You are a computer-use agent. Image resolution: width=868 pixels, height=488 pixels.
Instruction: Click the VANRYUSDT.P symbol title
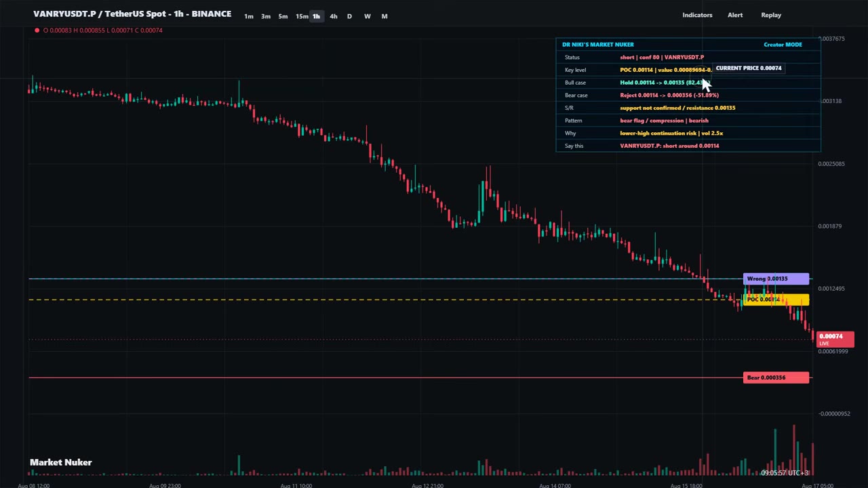(x=132, y=14)
